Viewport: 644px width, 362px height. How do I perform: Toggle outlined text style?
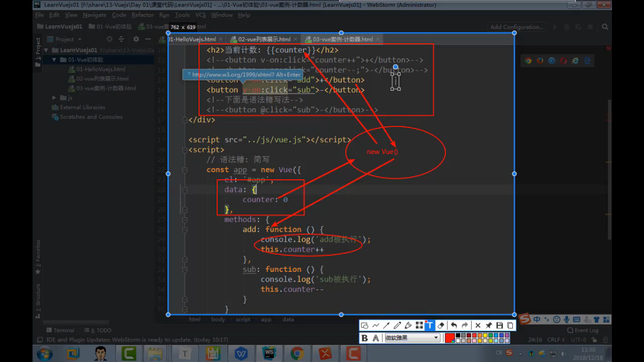[x=376, y=338]
